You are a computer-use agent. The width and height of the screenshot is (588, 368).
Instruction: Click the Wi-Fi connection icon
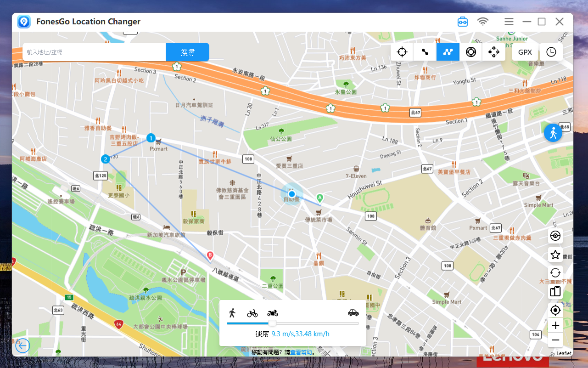(482, 22)
